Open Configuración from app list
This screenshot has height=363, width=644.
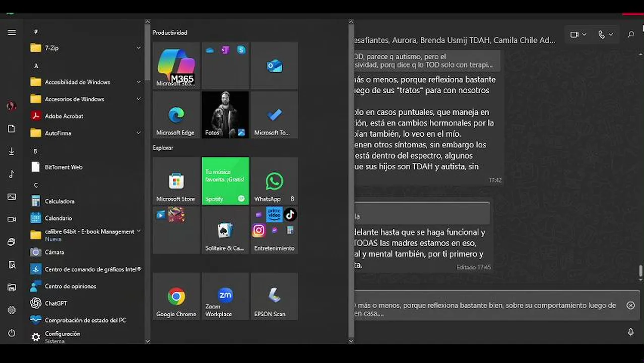(x=86, y=336)
